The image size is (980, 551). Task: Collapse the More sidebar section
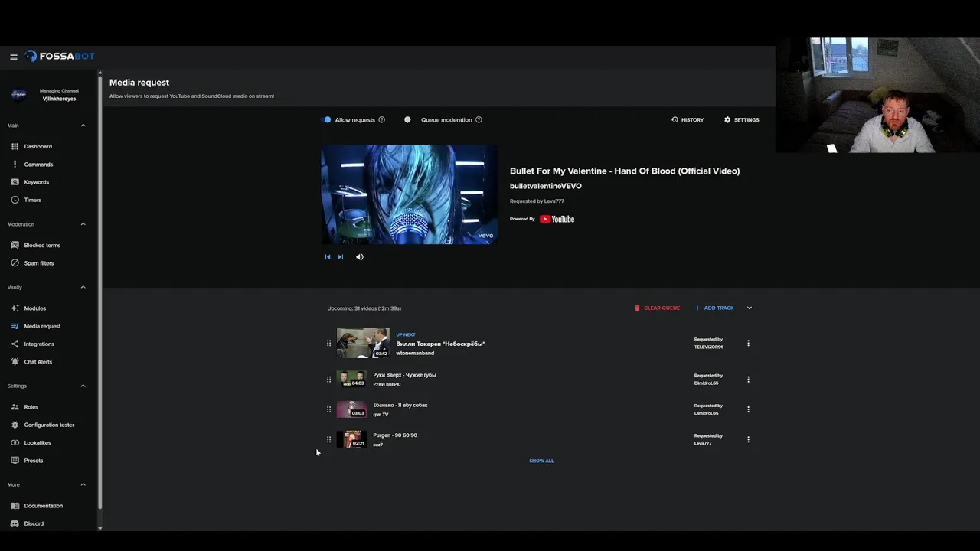click(83, 484)
